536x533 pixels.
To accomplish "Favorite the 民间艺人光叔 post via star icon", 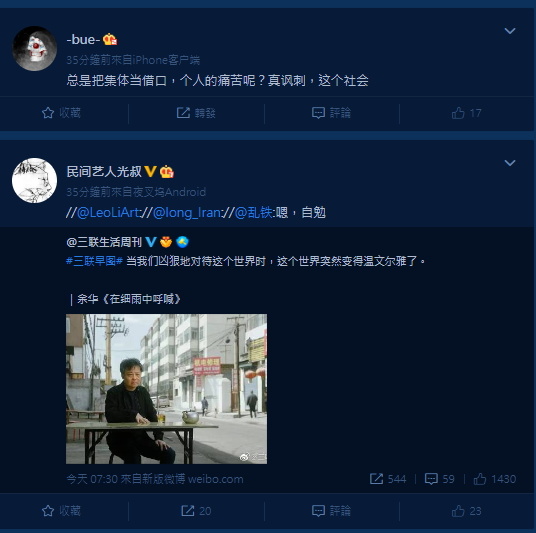I will 61,511.
